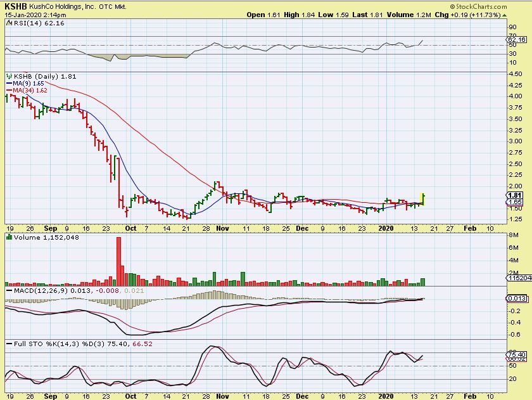
Task: Click the line icon before the RSI(14) label
Action: 9,23
